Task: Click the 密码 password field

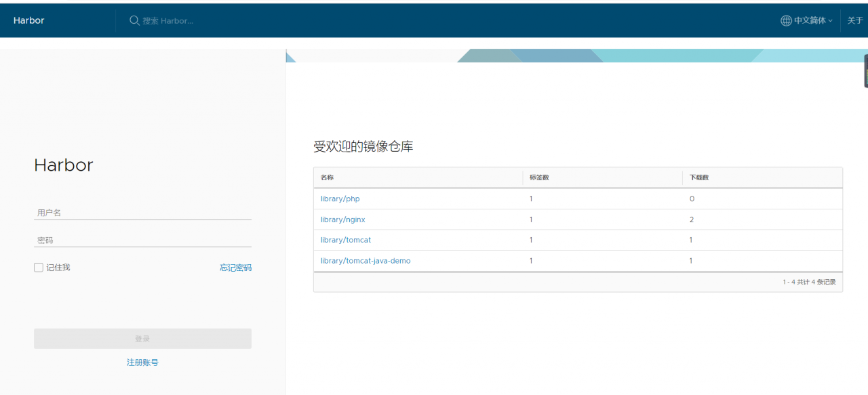Action: (142, 240)
